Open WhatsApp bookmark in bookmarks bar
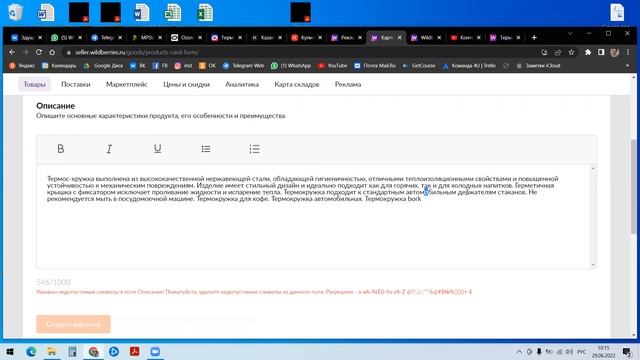Screen dimensions: 640x360 tap(291, 66)
